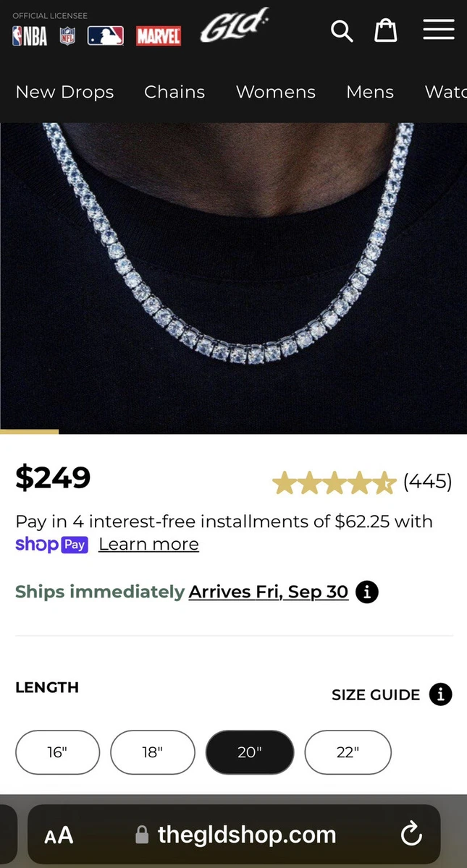Select the 18" length option
The width and height of the screenshot is (467, 868).
[x=153, y=752]
